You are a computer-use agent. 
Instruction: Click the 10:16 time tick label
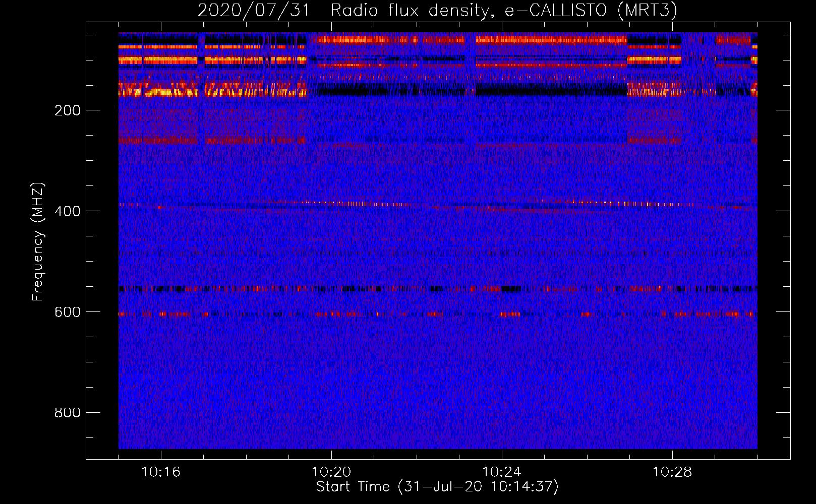click(x=161, y=472)
